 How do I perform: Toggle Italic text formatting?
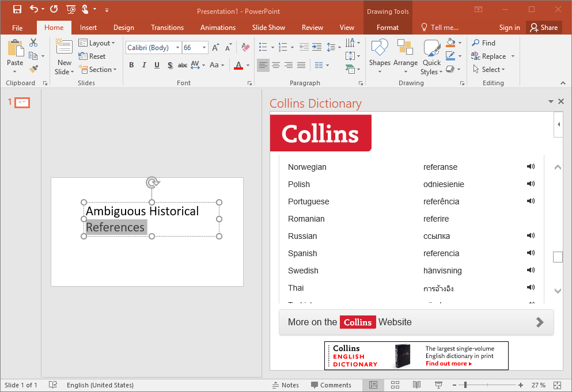point(144,65)
